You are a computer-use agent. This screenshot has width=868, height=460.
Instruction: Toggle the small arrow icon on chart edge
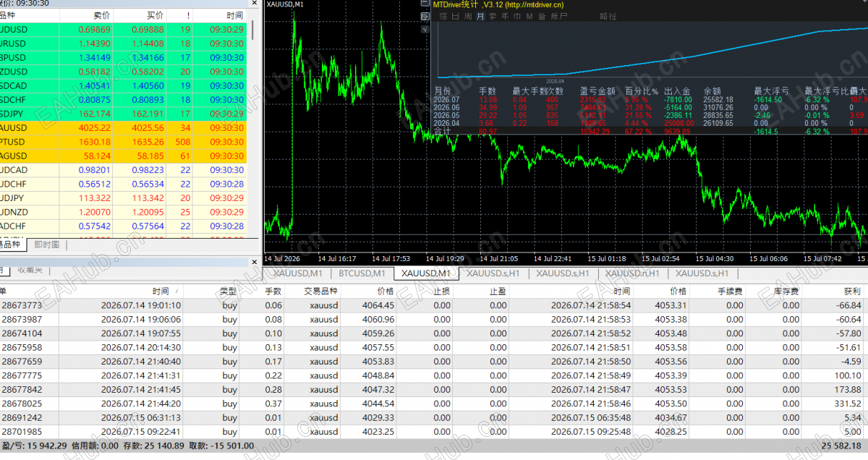[425, 30]
